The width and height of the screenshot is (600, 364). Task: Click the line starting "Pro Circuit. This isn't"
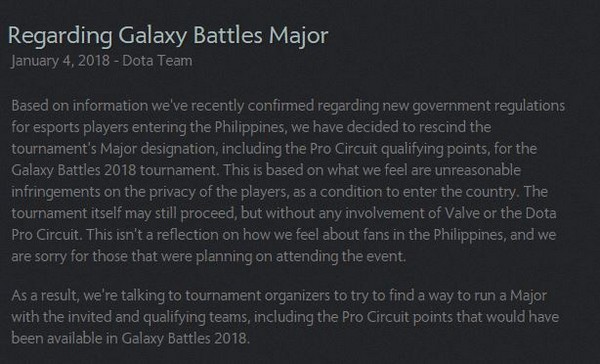click(x=284, y=235)
